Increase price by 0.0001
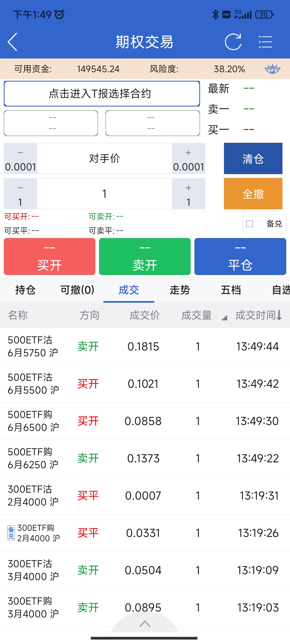This screenshot has width=290, height=644. click(189, 159)
